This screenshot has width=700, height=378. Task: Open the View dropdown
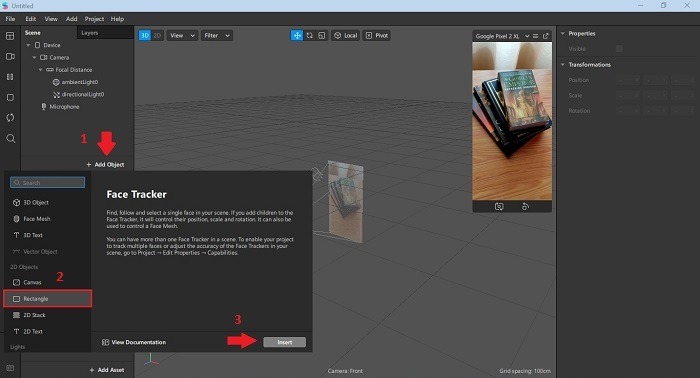tap(182, 35)
